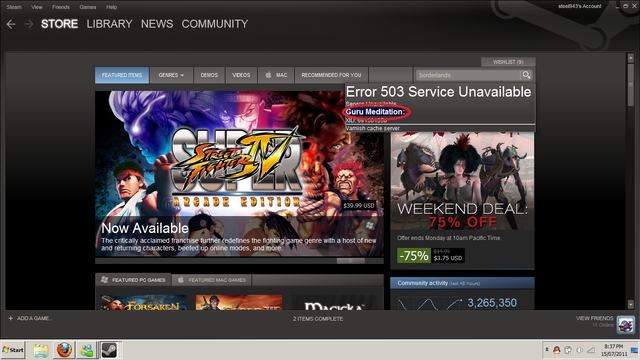Open the Forsaken game thumbnail

[143, 302]
